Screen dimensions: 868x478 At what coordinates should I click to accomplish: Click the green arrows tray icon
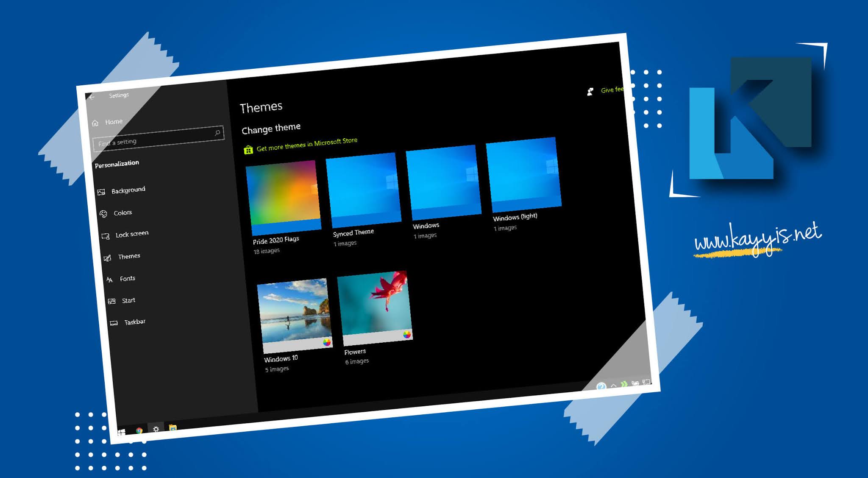coord(624,384)
